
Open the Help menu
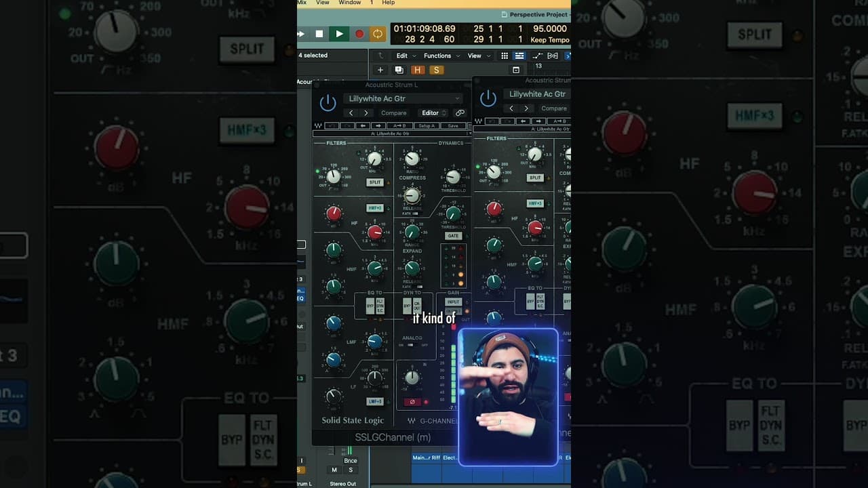[389, 3]
